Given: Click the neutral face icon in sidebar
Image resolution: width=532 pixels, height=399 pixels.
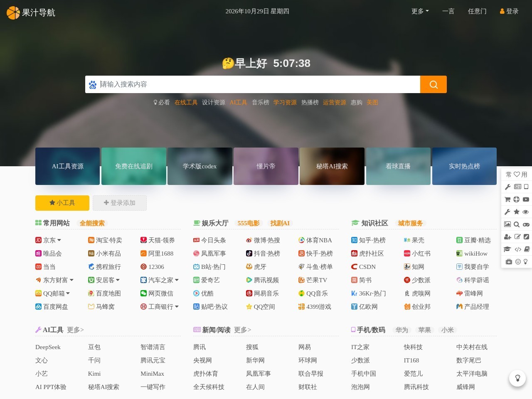Looking at the screenshot, I should (x=518, y=262).
